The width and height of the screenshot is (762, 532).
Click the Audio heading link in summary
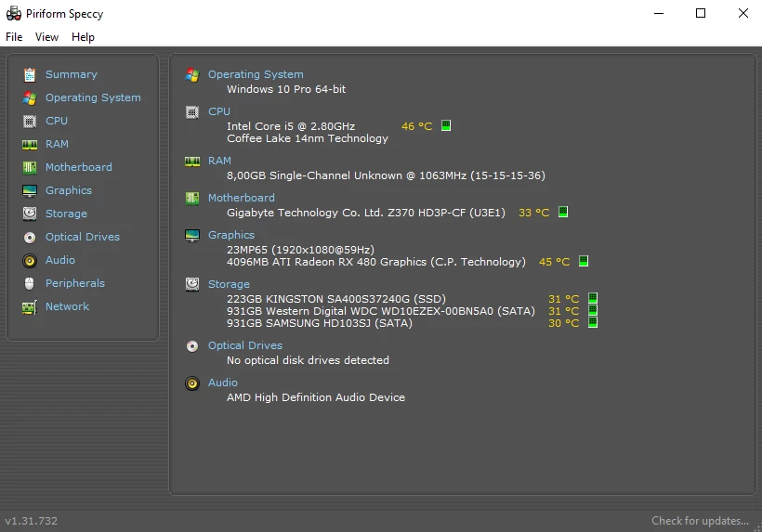coord(223,383)
